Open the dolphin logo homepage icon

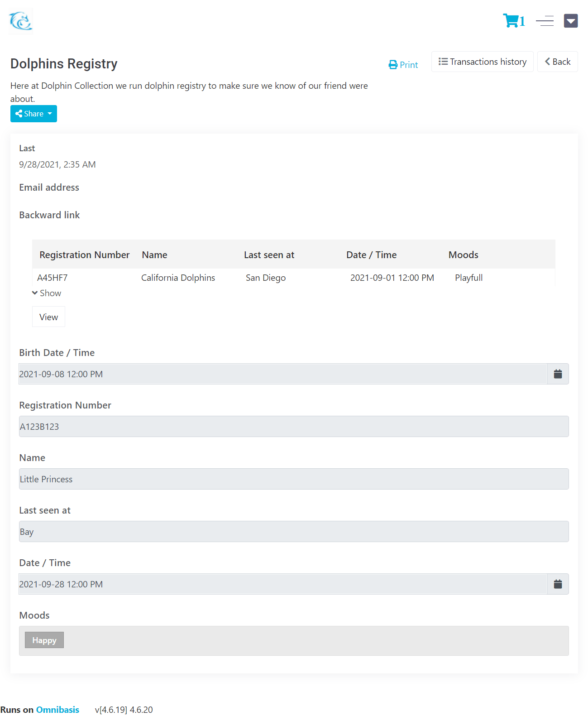pyautogui.click(x=20, y=20)
